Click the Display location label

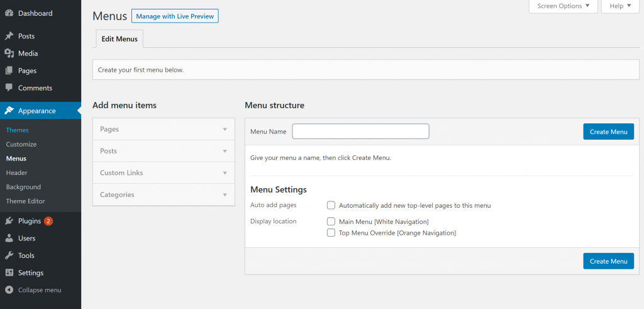[273, 221]
